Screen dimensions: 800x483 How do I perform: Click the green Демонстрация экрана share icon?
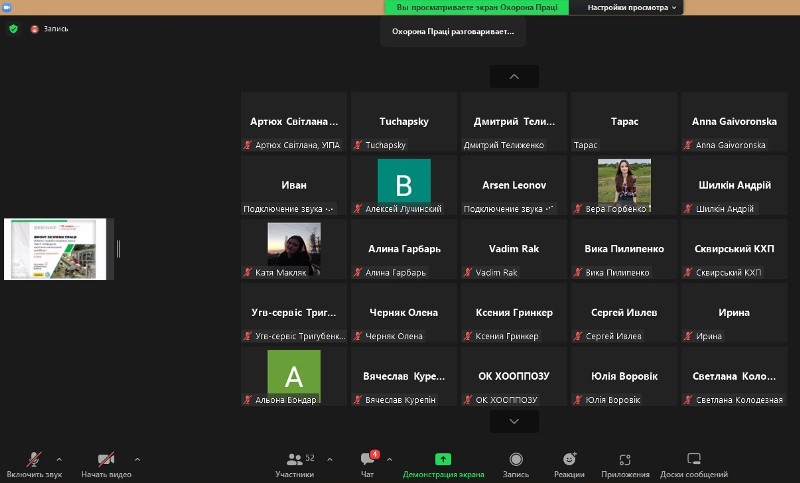[x=443, y=459]
